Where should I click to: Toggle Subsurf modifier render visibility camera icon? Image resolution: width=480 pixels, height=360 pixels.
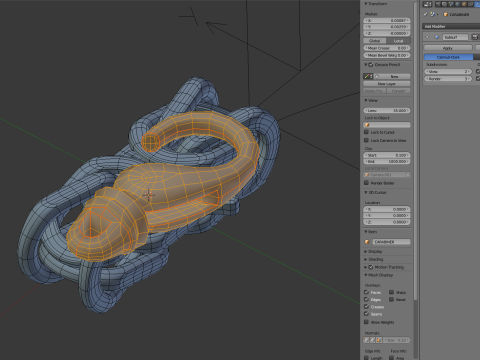[475, 37]
